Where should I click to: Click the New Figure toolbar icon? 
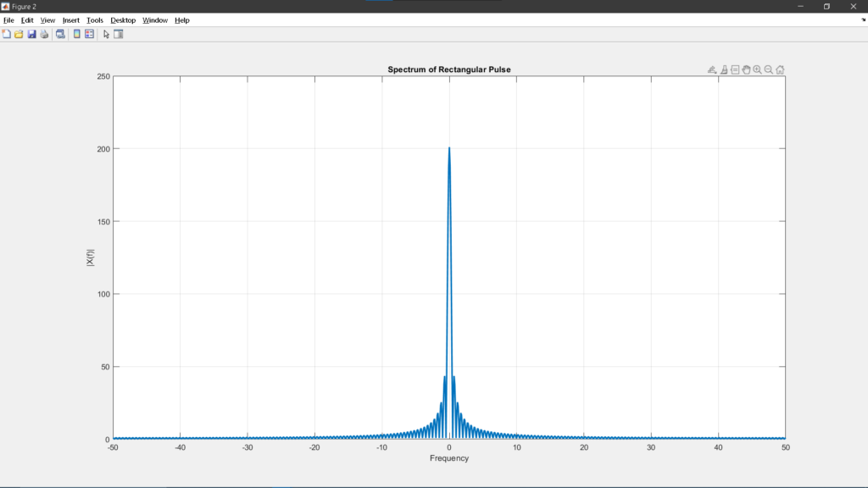click(x=7, y=34)
